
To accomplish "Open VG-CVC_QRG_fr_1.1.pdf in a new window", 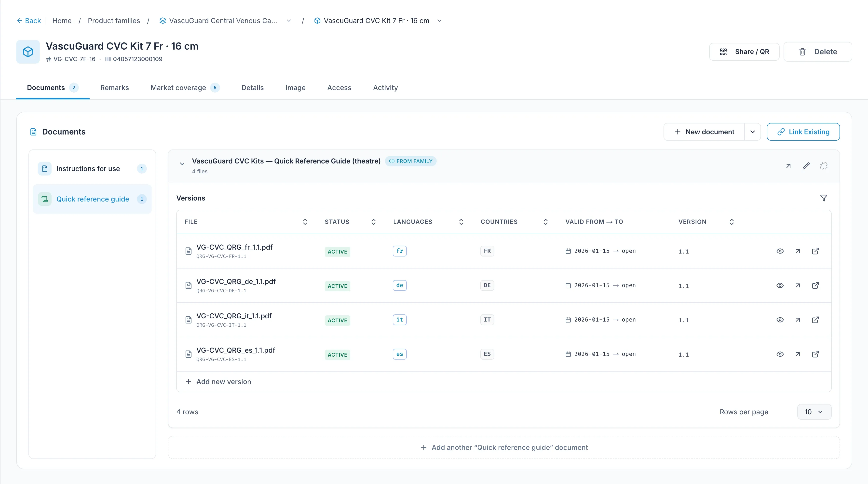I will (x=815, y=251).
